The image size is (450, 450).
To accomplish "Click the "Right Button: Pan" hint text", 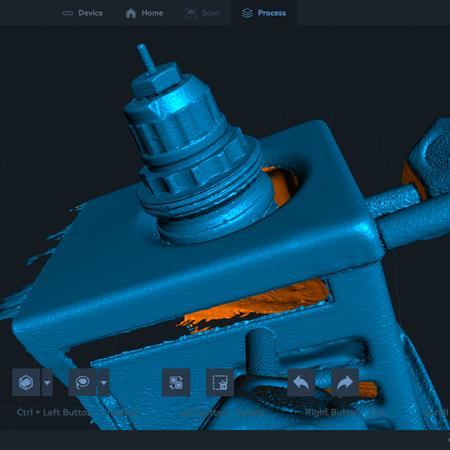I will pyautogui.click(x=345, y=413).
